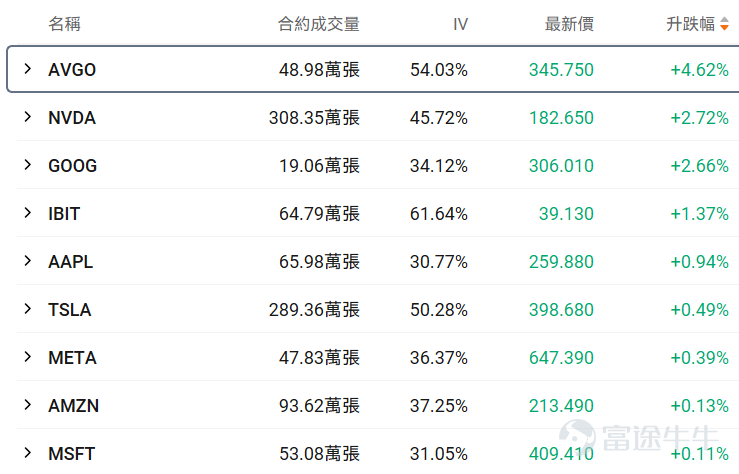Click GOOG change +2.66%
The height and width of the screenshot is (474, 739).
pyautogui.click(x=700, y=166)
